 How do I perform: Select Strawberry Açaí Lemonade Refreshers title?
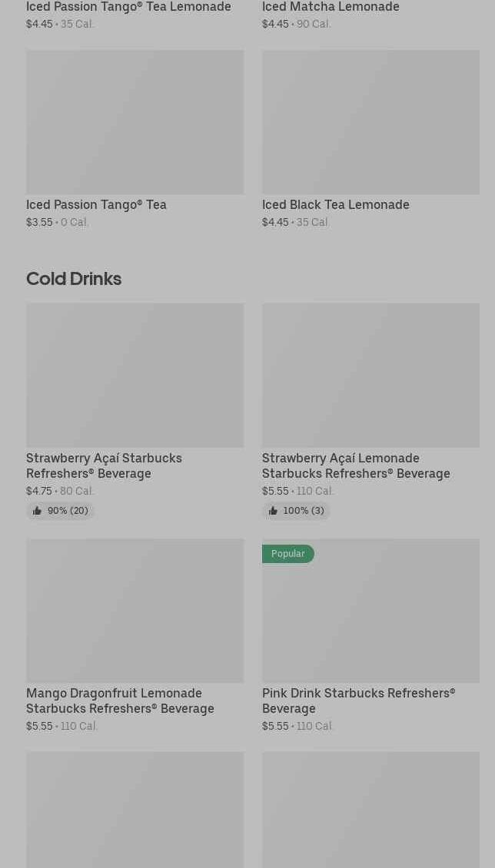356,465
